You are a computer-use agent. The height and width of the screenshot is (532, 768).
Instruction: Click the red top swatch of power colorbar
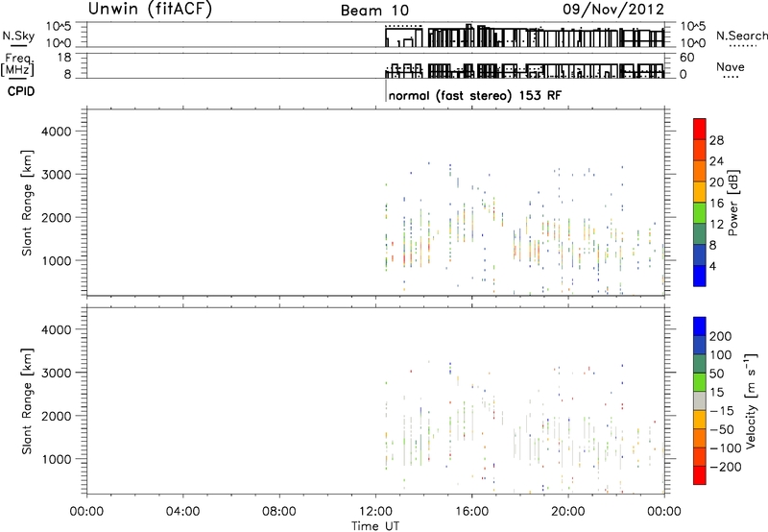click(700, 129)
